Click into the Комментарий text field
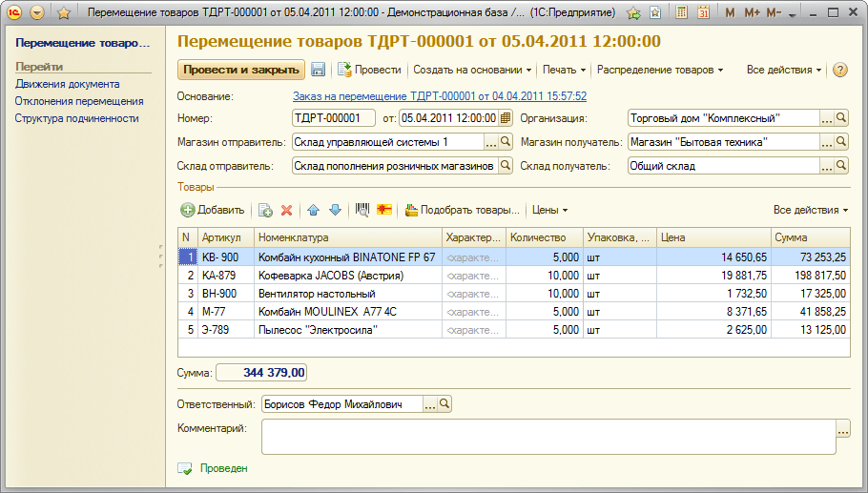 coord(548,437)
